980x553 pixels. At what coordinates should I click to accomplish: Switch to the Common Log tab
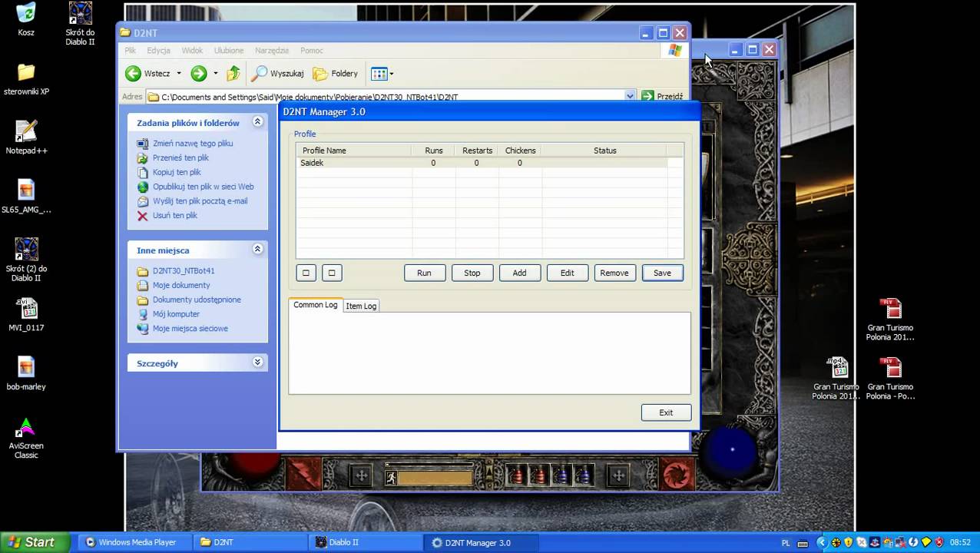coord(315,305)
